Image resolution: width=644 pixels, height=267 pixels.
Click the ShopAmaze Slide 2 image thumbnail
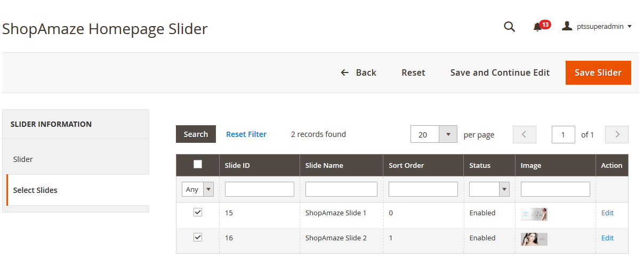pyautogui.click(x=534, y=239)
